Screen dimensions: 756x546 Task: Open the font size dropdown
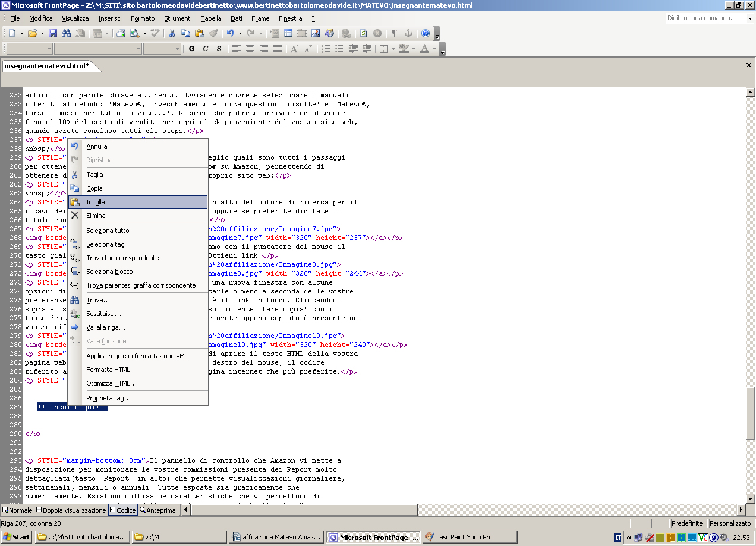pyautogui.click(x=177, y=49)
